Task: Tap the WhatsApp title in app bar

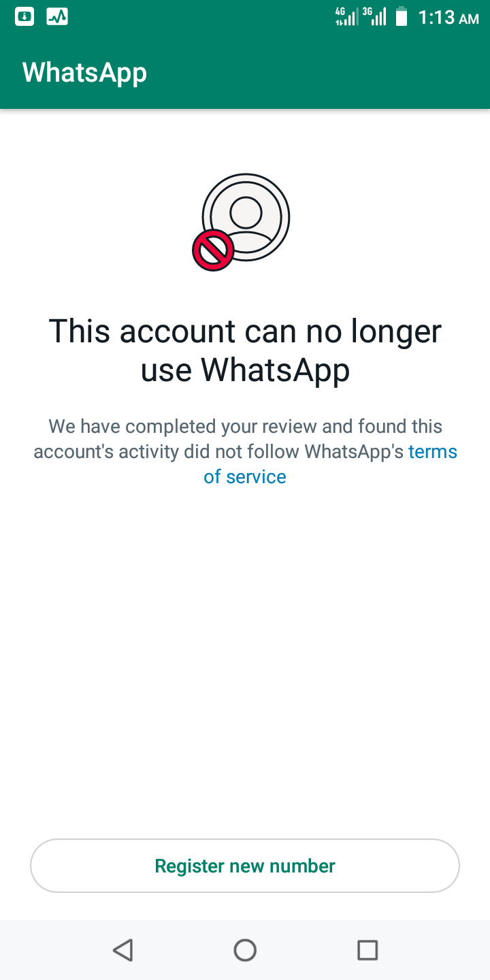Action: (84, 73)
